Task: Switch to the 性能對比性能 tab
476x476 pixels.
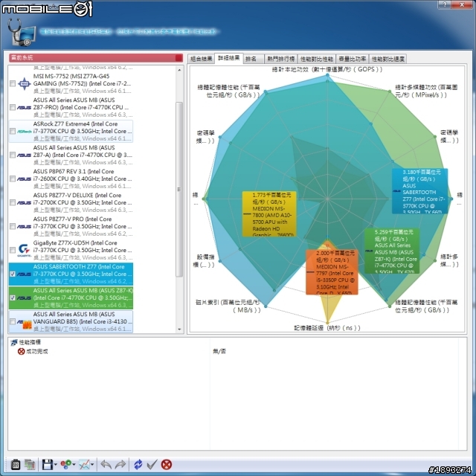Action: pyautogui.click(x=317, y=59)
